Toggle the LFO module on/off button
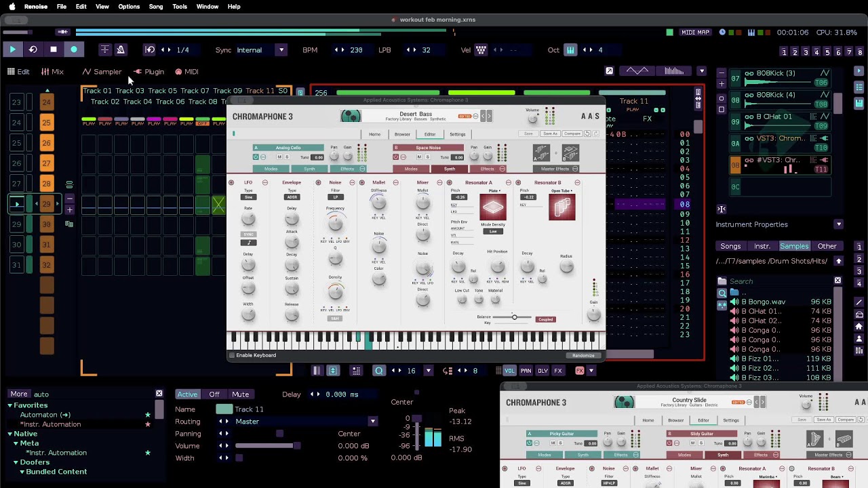This screenshot has height=488, width=868. 231,182
